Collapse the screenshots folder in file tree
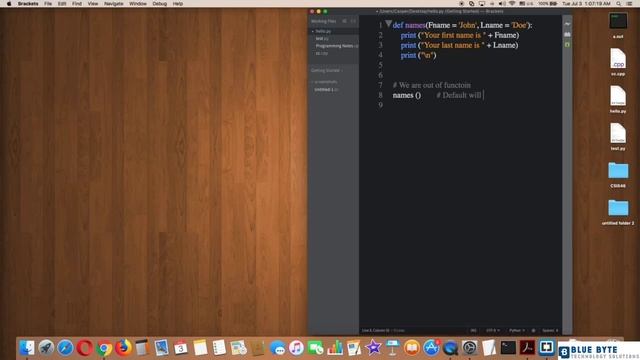640x360 pixels. pyautogui.click(x=325, y=82)
